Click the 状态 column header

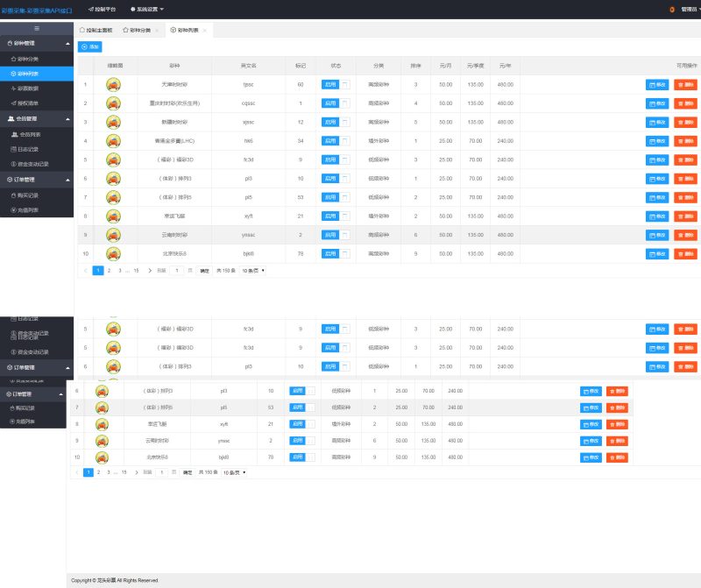[336, 66]
